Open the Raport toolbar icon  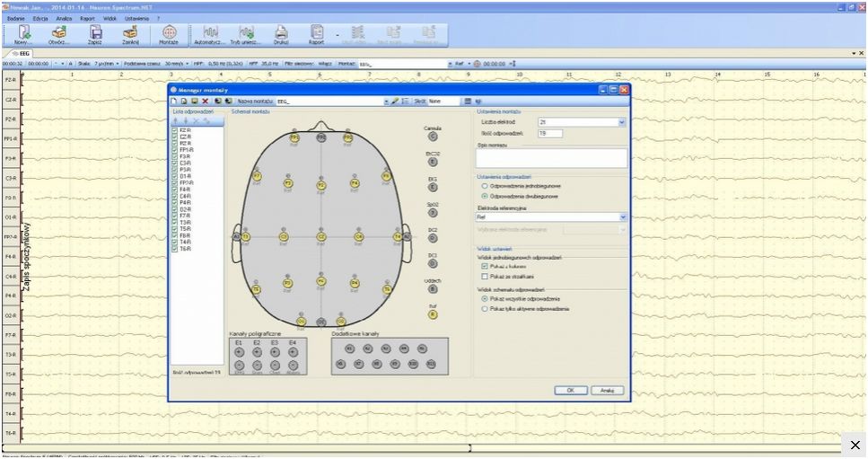(317, 32)
